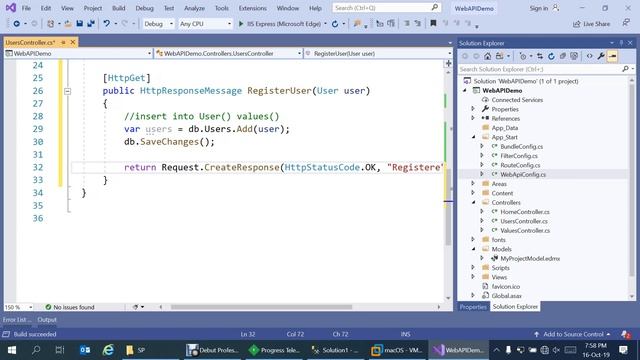This screenshot has height=360, width=640.
Task: Select RouteConfig.cs file
Action: pos(520,165)
